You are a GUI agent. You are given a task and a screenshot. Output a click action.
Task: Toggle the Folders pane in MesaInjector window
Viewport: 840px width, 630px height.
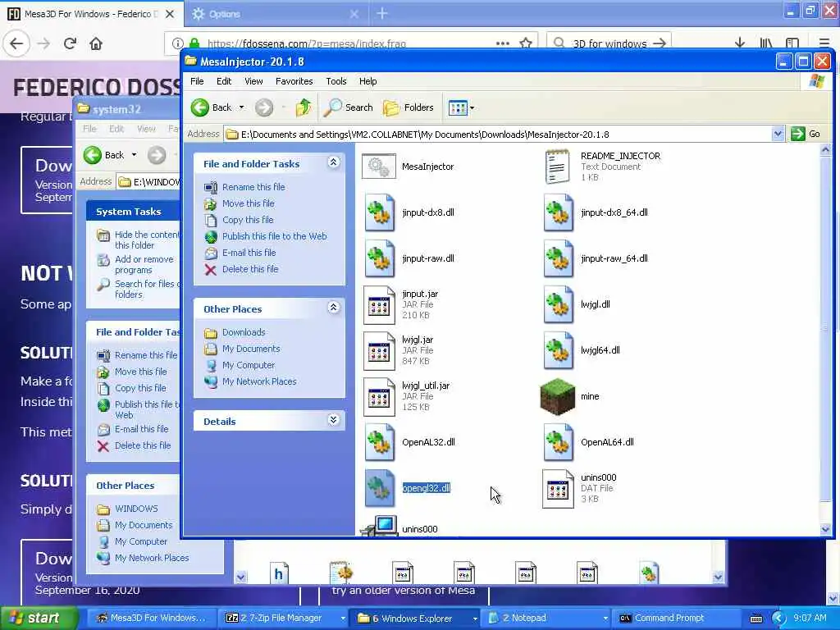tap(409, 107)
